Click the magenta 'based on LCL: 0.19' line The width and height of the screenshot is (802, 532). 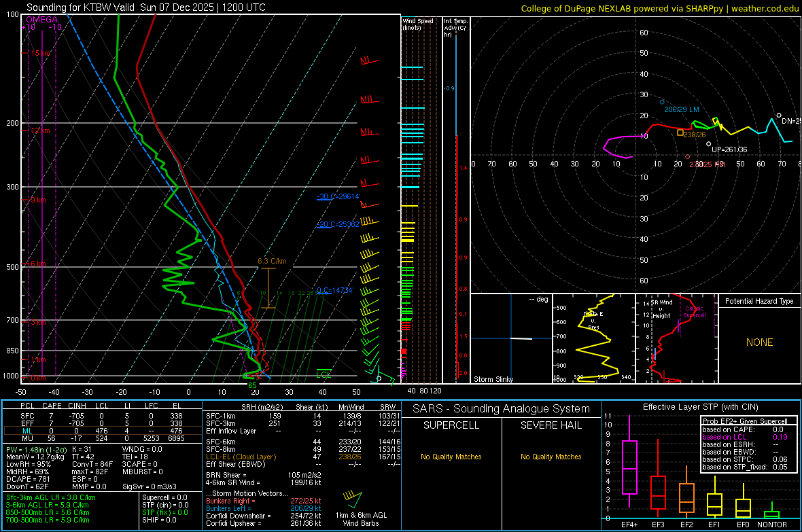point(745,437)
